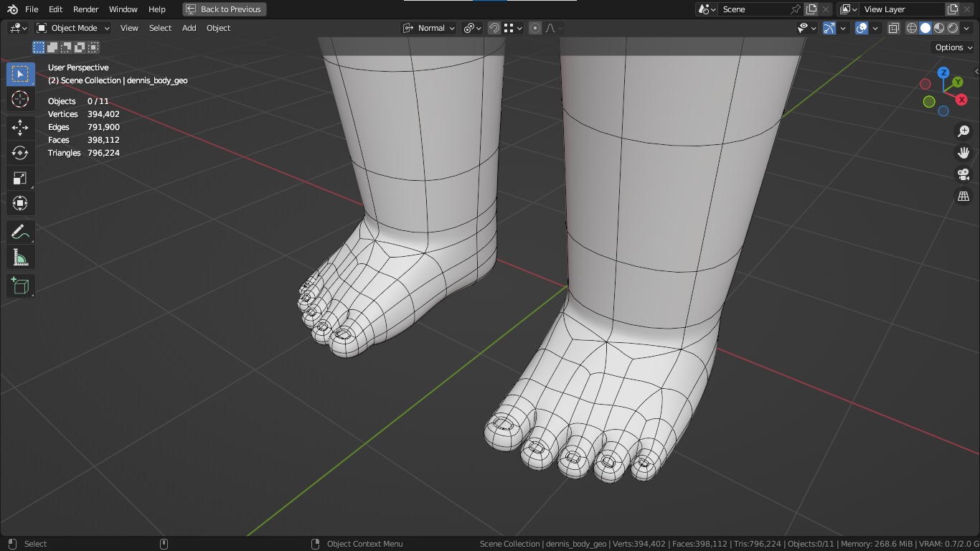
Task: Choose the Move tool
Action: coord(20,128)
